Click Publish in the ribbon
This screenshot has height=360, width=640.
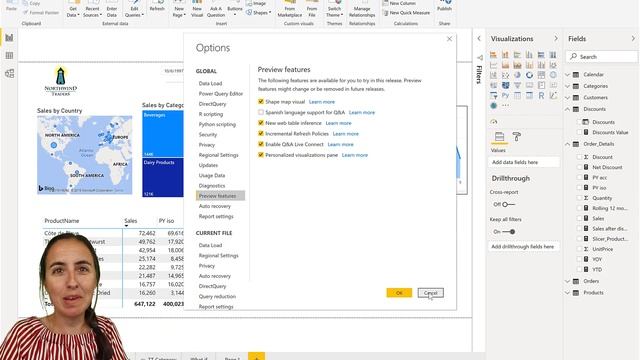(x=444, y=6)
